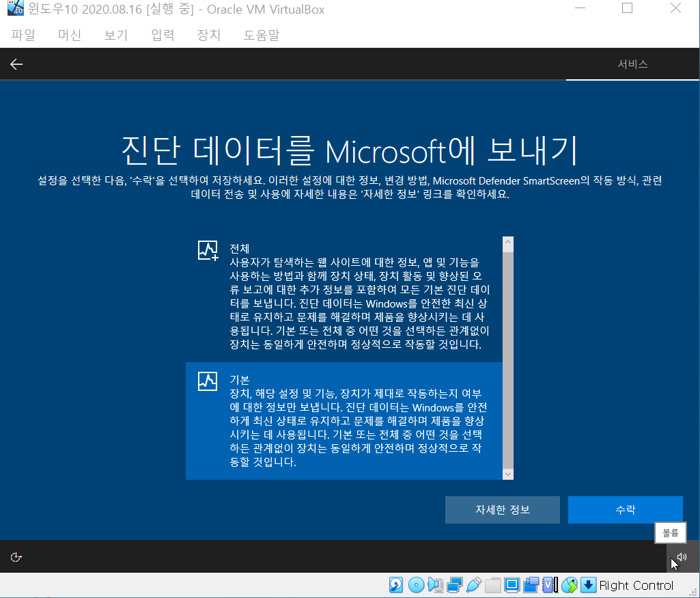Viewport: 700px width, 598px height.
Task: Select the 전체 (Full) diagnostic option
Action: pyautogui.click(x=344, y=297)
